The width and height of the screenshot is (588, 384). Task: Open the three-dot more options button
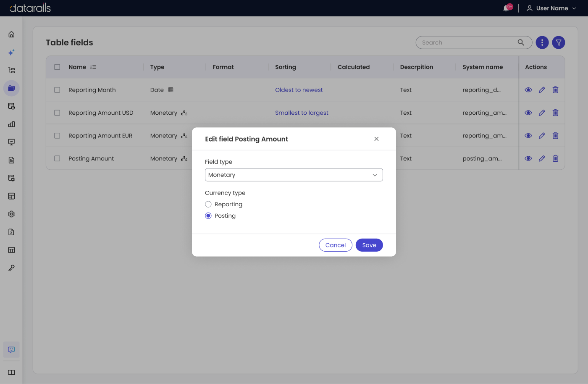pos(542,42)
